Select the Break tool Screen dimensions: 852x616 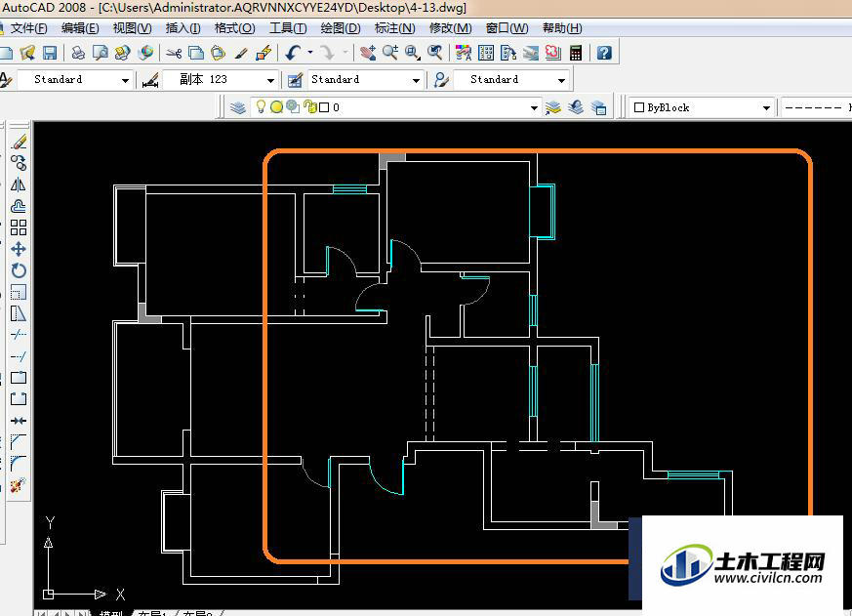(x=19, y=398)
